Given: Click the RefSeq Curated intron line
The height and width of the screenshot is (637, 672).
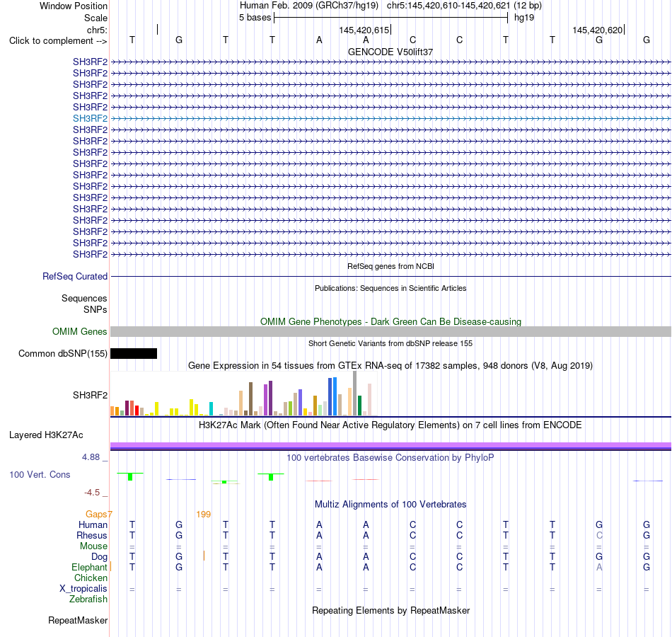Looking at the screenshot, I should (390, 276).
